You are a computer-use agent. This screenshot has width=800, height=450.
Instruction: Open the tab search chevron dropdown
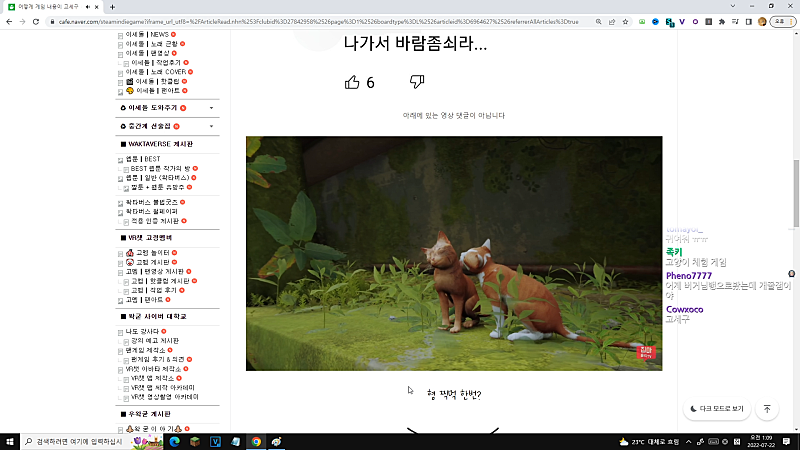click(x=733, y=6)
